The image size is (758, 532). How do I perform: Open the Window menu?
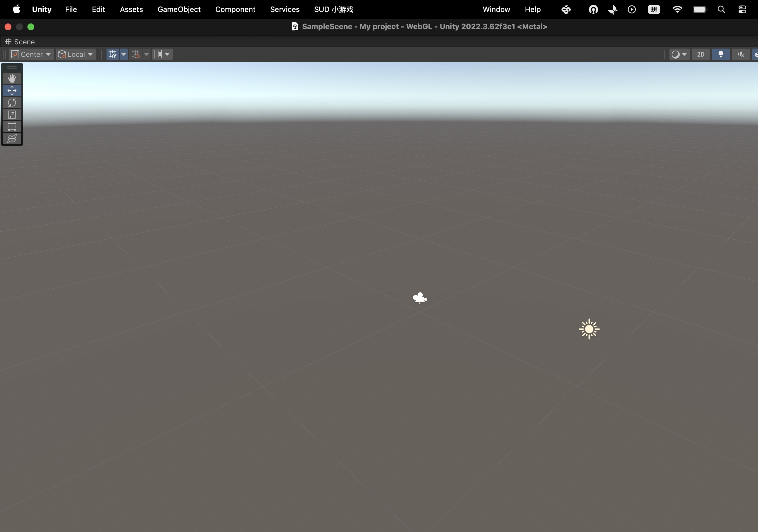coord(496,9)
